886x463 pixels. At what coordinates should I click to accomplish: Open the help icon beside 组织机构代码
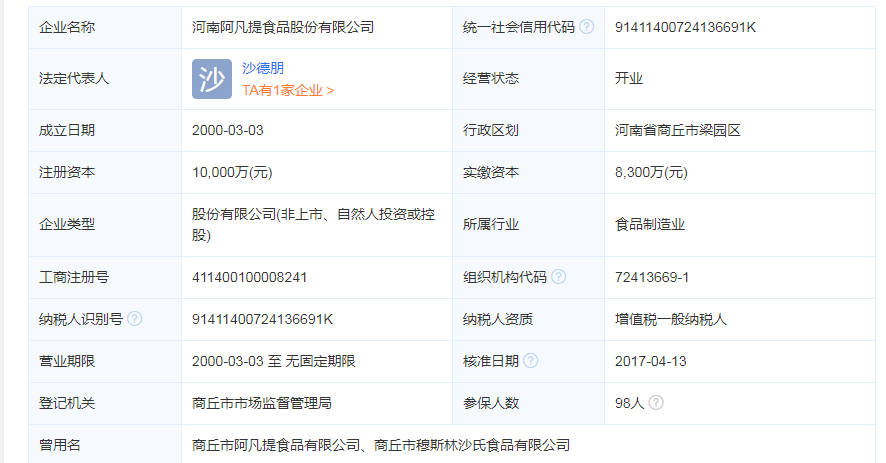tap(558, 276)
